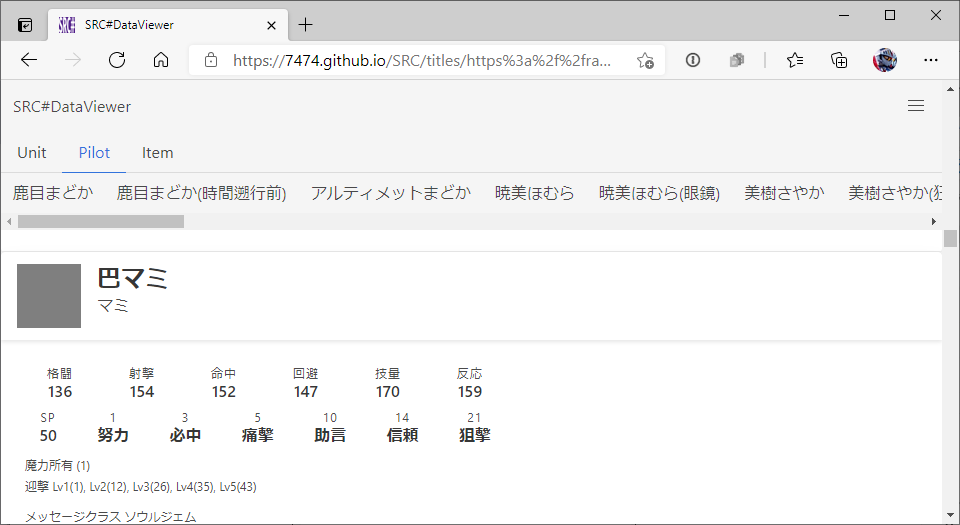Click the grayed extension icon
Image resolution: width=960 pixels, height=525 pixels.
[x=737, y=60]
